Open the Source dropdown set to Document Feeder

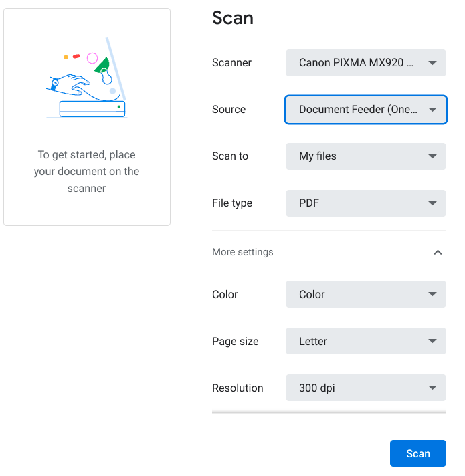[x=365, y=110]
